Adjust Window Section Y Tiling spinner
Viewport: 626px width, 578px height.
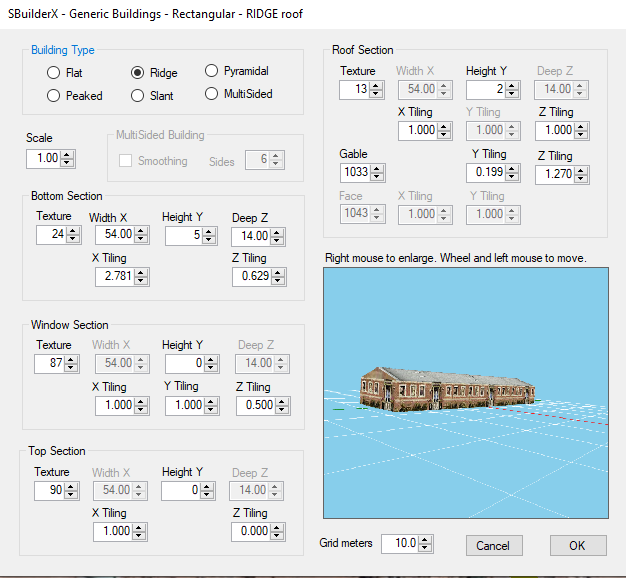click(x=211, y=406)
